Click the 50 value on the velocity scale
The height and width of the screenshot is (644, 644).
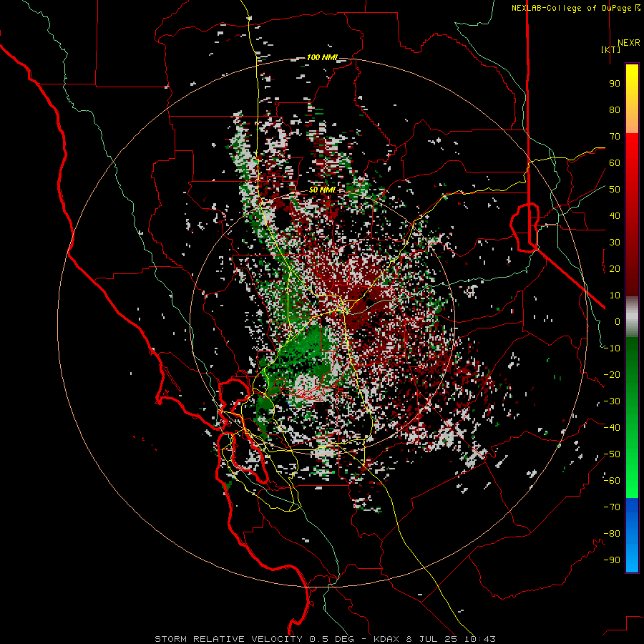coord(615,190)
